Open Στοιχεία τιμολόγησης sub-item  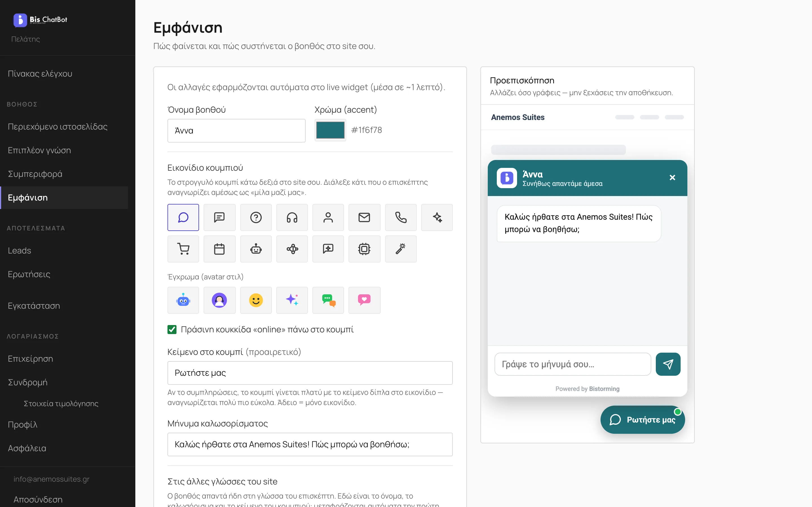(x=61, y=403)
